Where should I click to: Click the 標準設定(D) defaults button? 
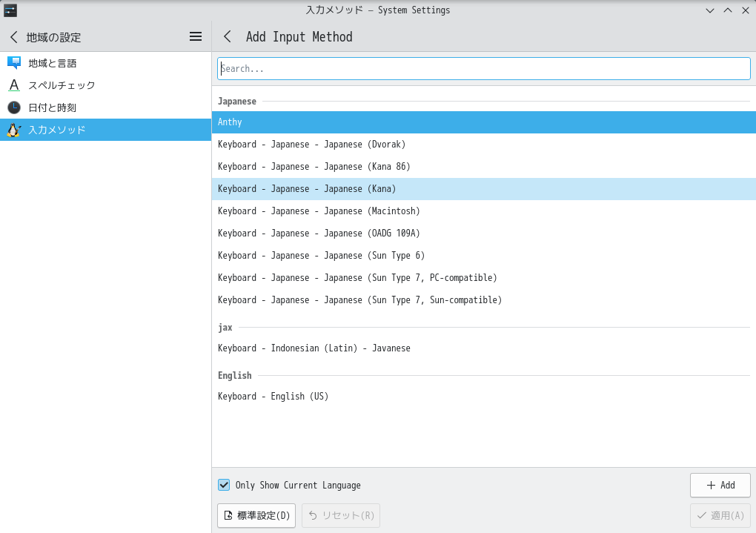pyautogui.click(x=256, y=516)
